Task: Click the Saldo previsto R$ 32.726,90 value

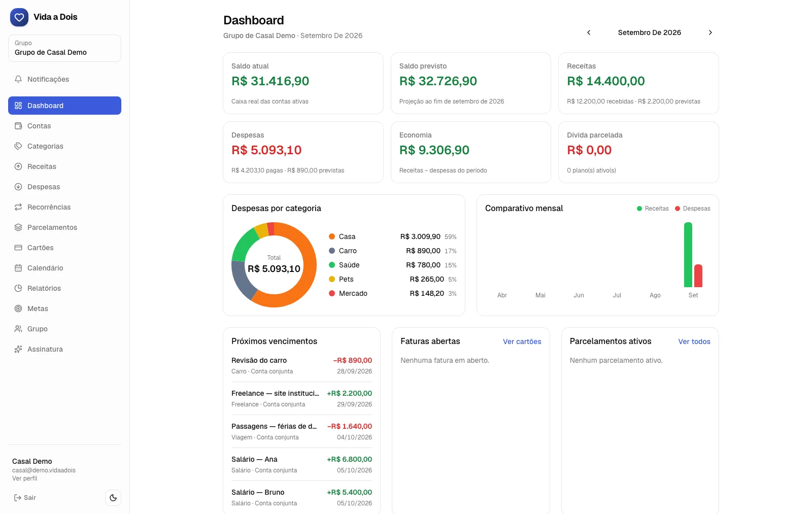Action: coord(438,81)
